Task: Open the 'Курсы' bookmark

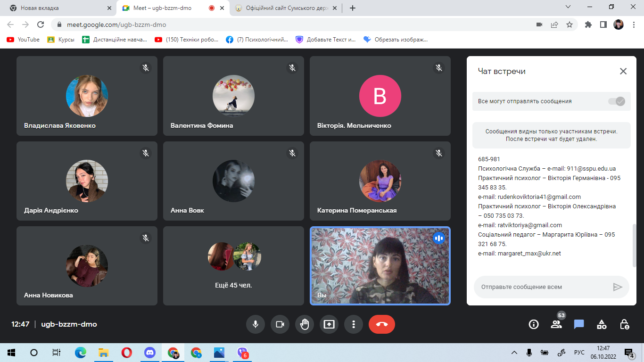Action: pos(61,40)
